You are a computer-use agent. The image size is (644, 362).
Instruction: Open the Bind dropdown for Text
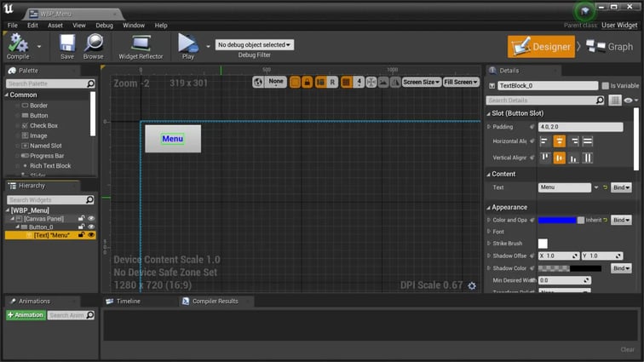[x=622, y=187]
